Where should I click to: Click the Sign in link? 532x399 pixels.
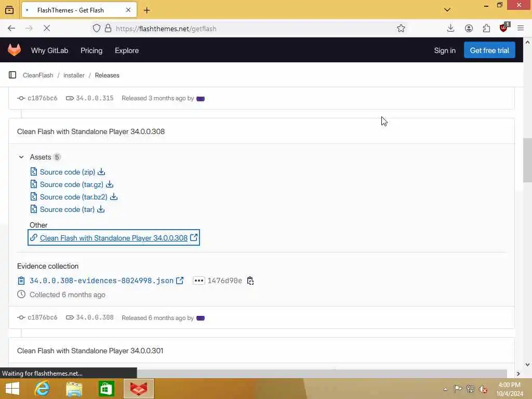(x=445, y=50)
